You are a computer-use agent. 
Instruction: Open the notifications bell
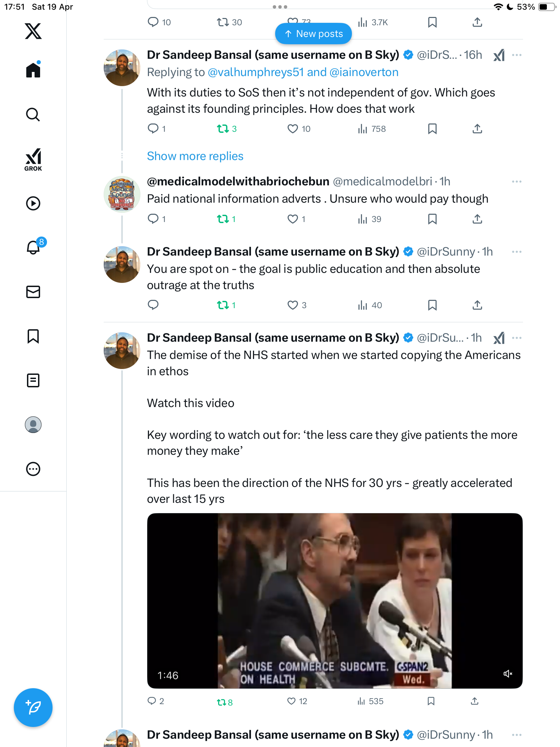(34, 247)
